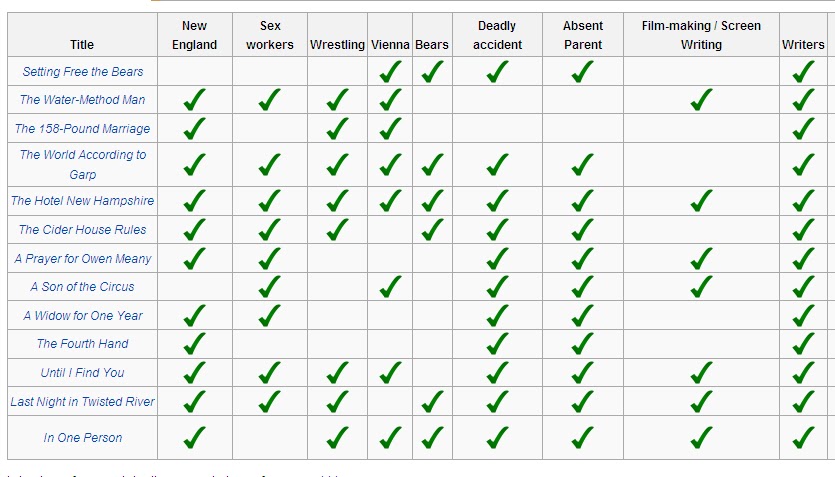Click Writers checkmark in In One Person row
This screenshot has height=477, width=835.
click(803, 437)
